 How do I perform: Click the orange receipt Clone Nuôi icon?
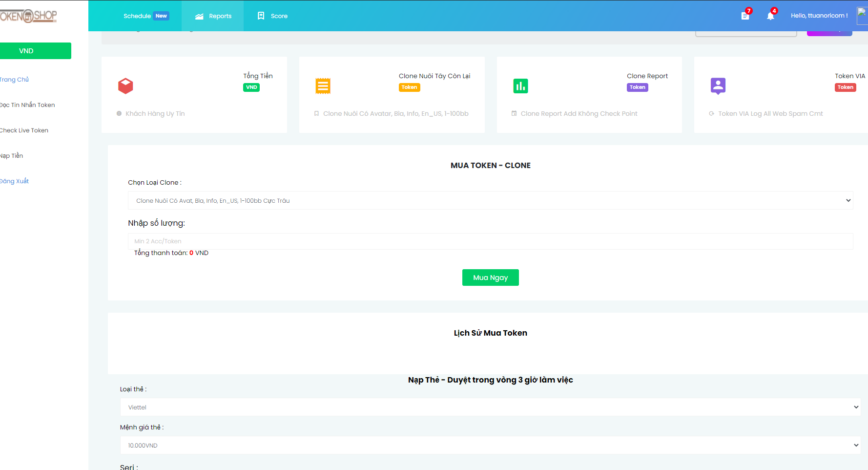[x=323, y=86]
